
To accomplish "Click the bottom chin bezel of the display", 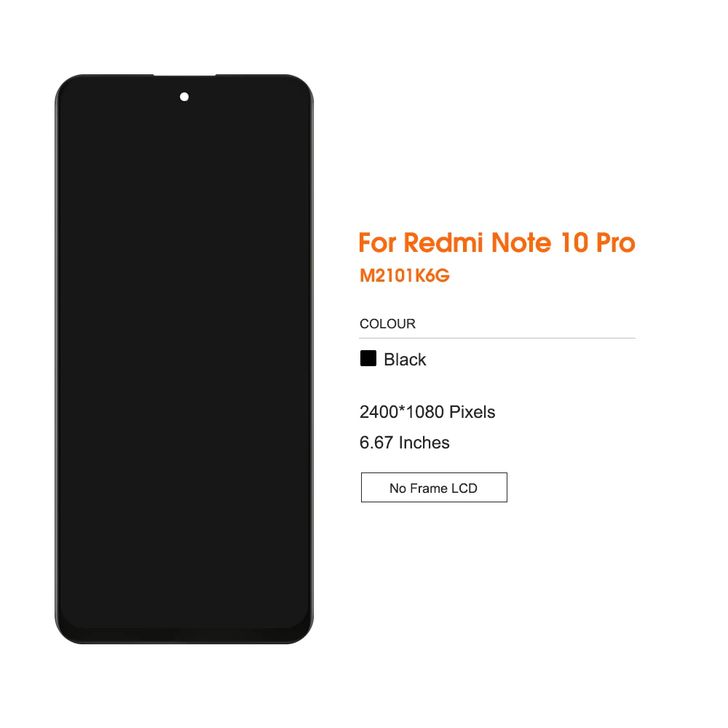I will [184, 636].
